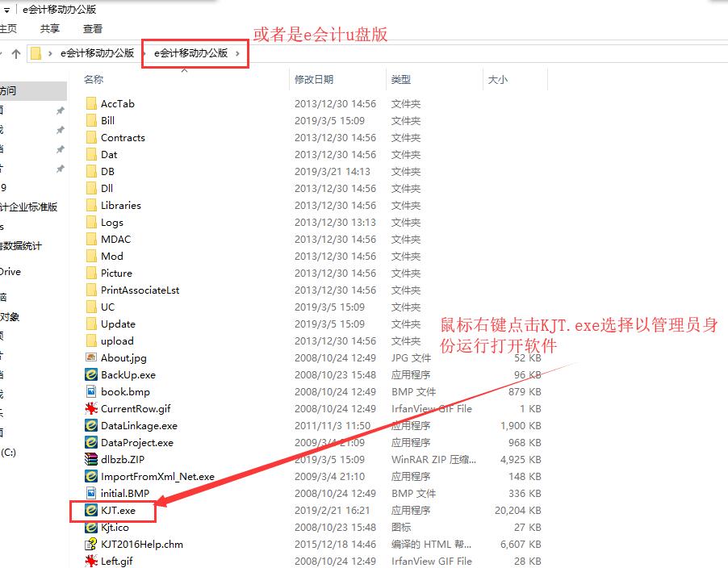This screenshot has width=728, height=568.
Task: Click the 6,607 KB size cell
Action: click(521, 545)
